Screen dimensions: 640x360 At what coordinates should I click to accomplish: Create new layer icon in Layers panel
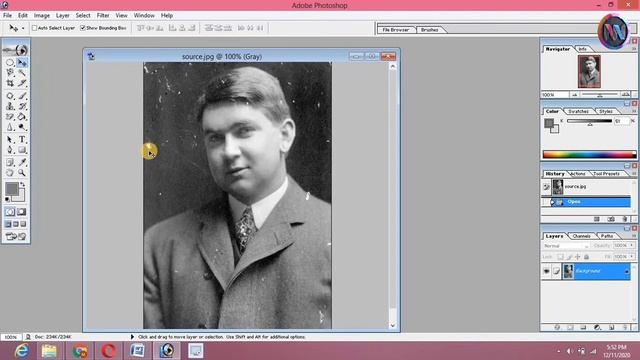coord(611,327)
